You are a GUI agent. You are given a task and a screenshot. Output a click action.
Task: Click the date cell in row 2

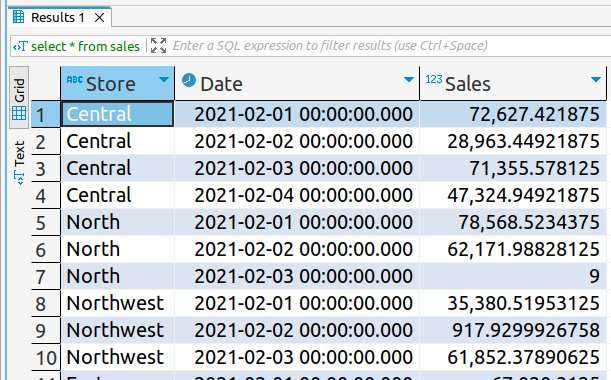click(297, 141)
